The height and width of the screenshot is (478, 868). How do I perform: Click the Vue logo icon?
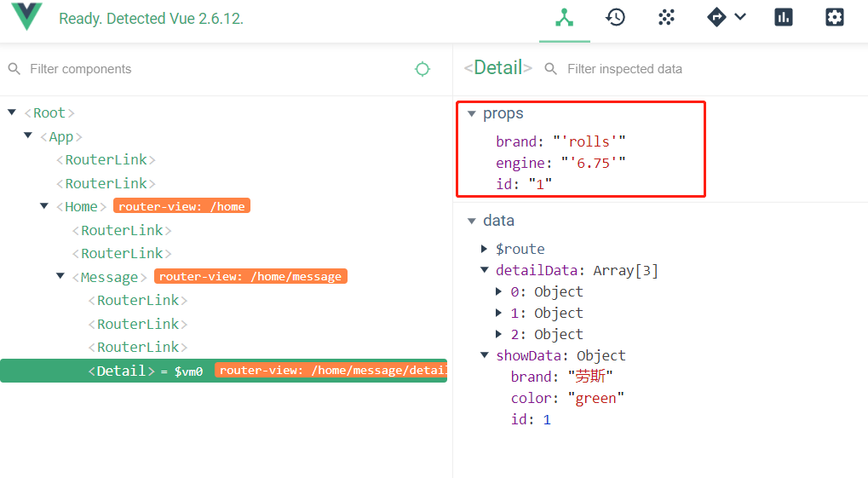click(26, 16)
